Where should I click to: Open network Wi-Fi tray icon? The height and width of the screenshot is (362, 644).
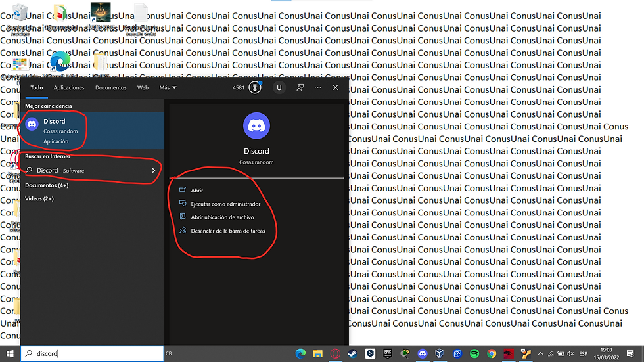551,354
